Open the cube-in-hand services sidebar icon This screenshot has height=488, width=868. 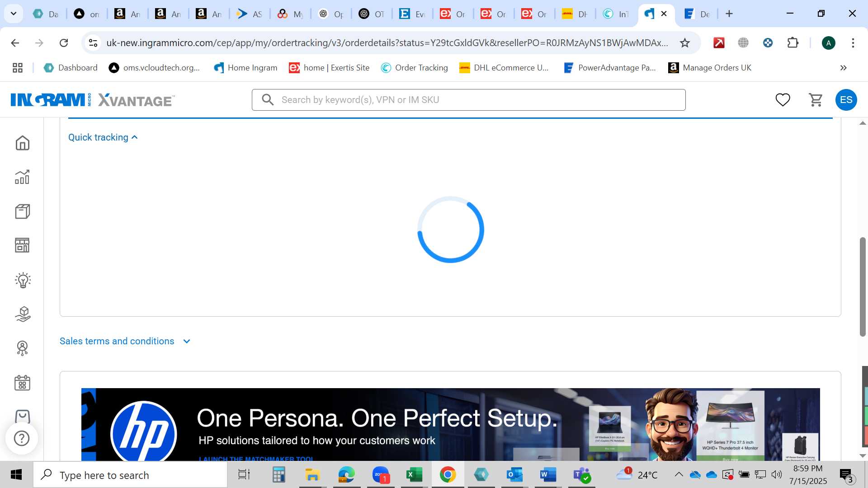(22, 314)
